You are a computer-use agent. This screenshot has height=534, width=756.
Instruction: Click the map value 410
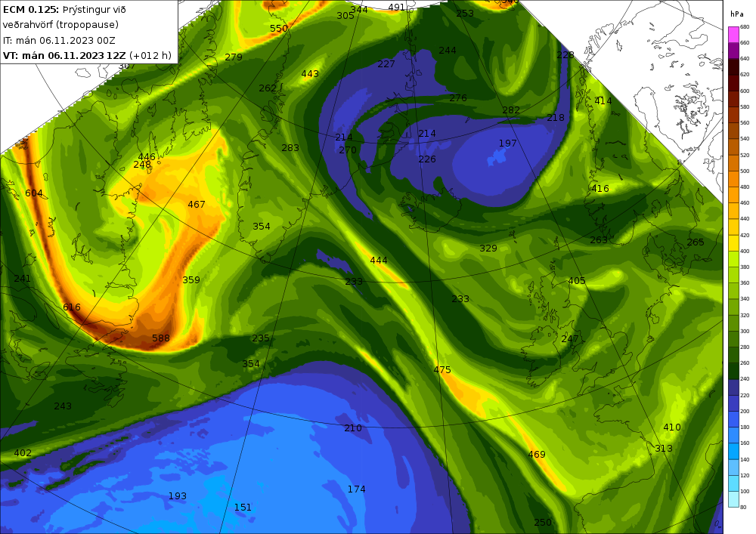(x=671, y=427)
